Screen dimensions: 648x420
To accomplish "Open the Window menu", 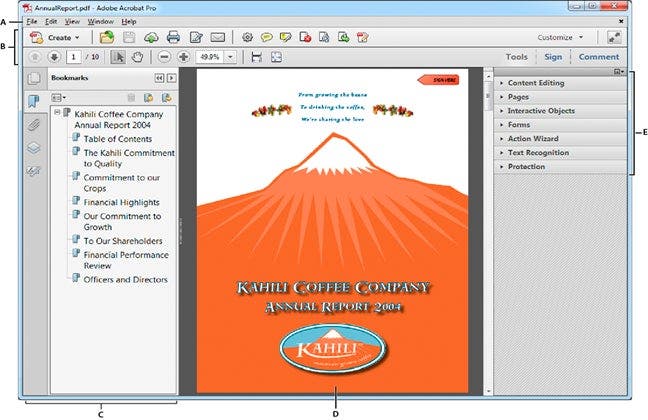I will pos(100,20).
